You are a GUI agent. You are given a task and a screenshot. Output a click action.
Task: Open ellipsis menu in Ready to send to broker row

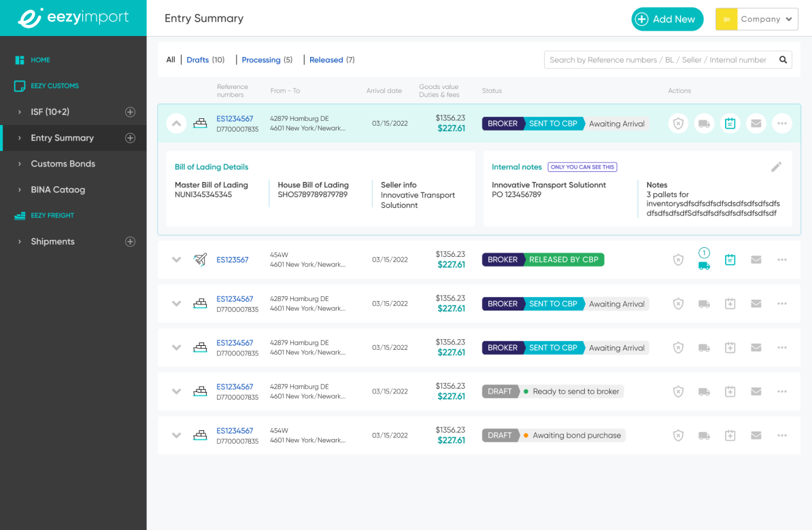[x=781, y=392]
